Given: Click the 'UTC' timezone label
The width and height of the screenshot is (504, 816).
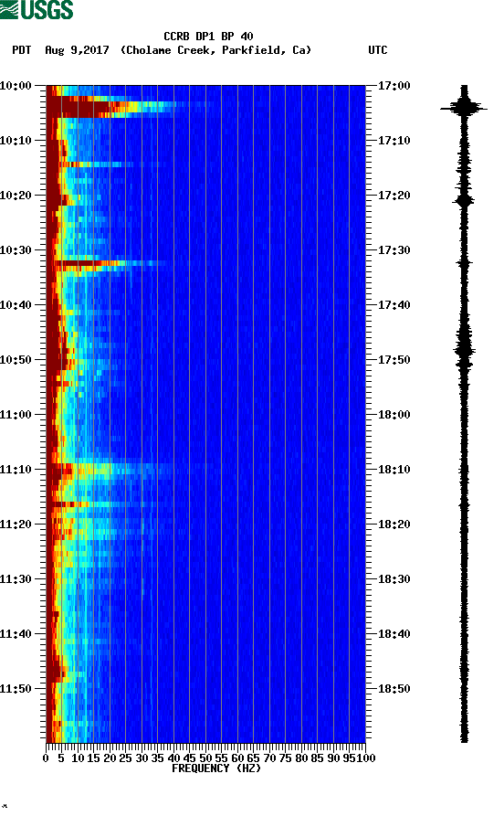Looking at the screenshot, I should click(378, 50).
